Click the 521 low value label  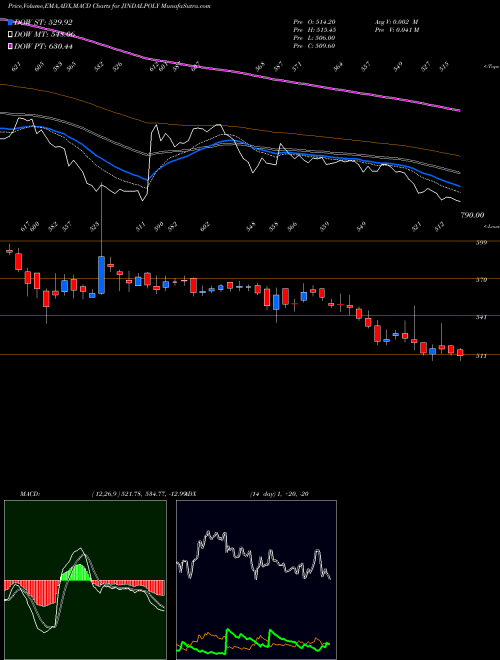point(416,226)
